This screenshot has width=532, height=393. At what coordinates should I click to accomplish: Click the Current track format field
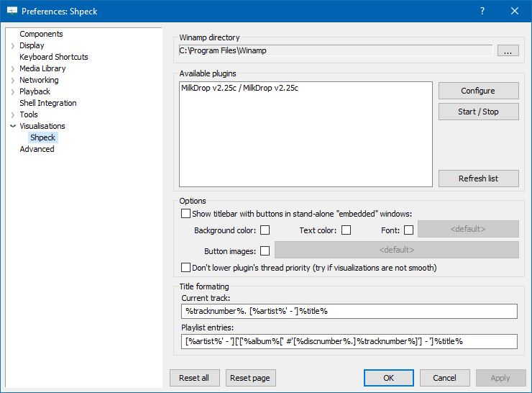pyautogui.click(x=349, y=311)
